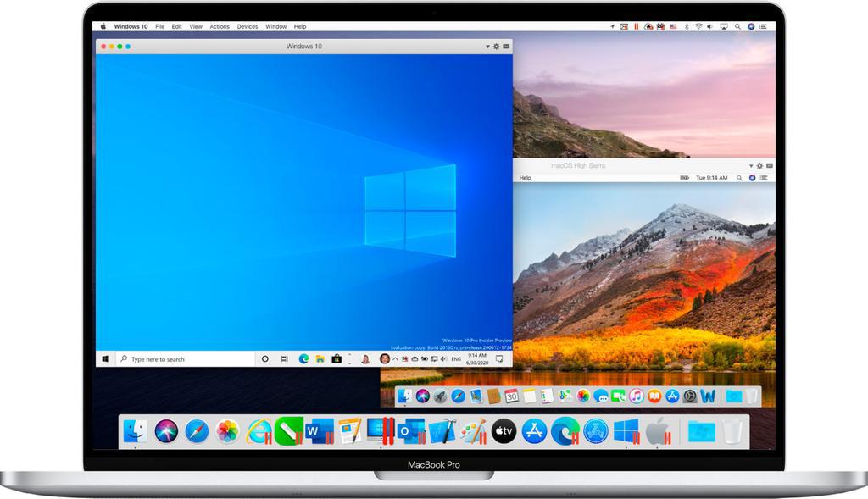Open FaceTime in the High Sierra Dock

618,396
